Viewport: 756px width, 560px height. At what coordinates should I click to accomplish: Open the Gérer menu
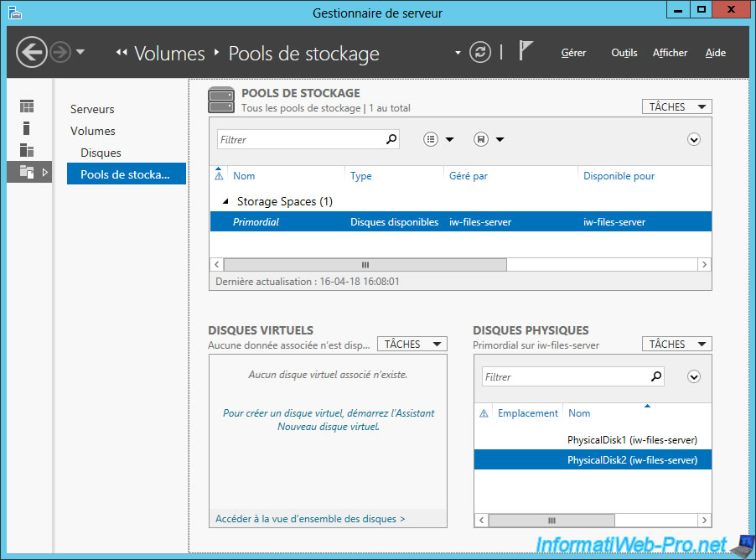click(x=573, y=53)
